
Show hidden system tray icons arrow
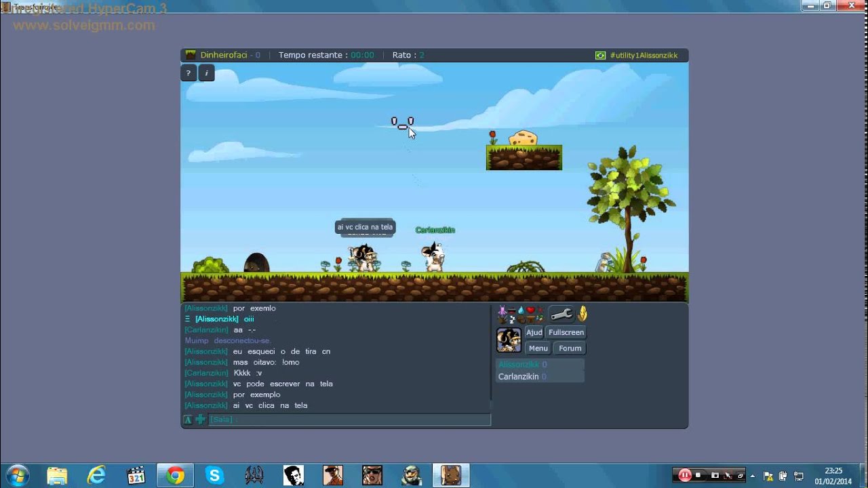tap(753, 476)
